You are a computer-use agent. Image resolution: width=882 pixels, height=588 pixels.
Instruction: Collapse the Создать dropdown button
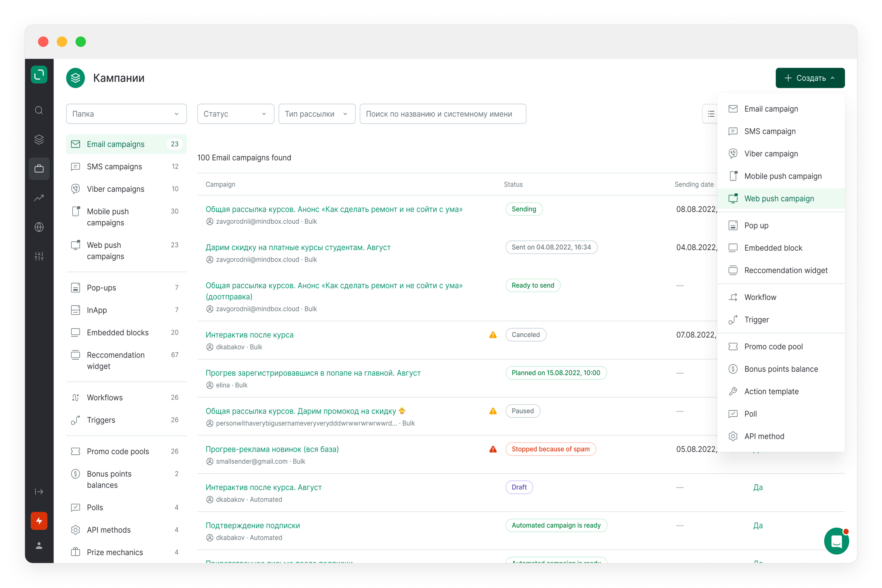pyautogui.click(x=810, y=78)
